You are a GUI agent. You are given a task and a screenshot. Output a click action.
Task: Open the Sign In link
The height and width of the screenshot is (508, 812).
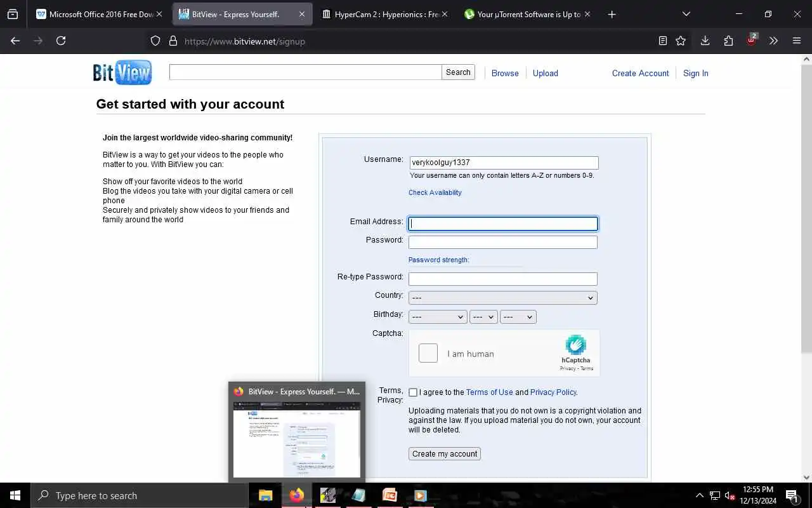696,73
